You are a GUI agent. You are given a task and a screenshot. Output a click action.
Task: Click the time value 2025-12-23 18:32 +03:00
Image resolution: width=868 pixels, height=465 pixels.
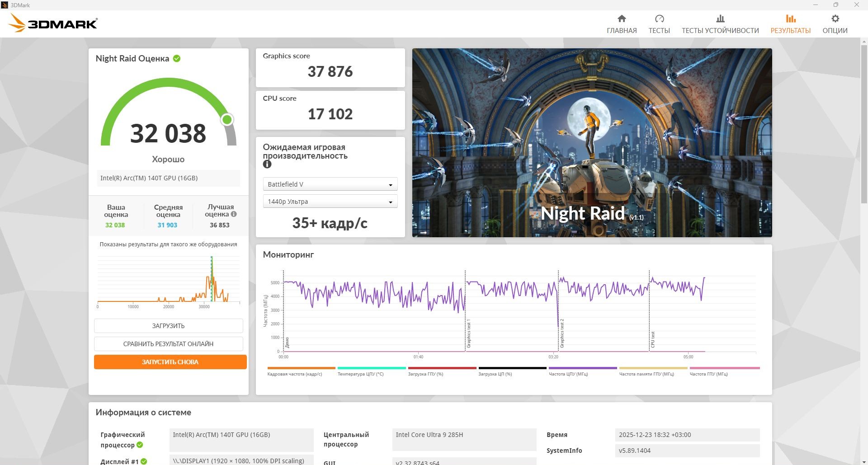coord(687,435)
